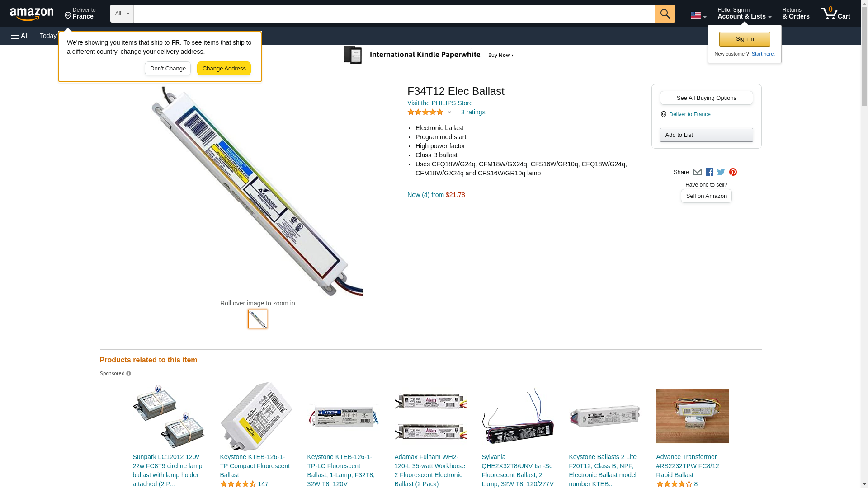
Task: Share the product via email icon
Action: pyautogui.click(x=697, y=172)
